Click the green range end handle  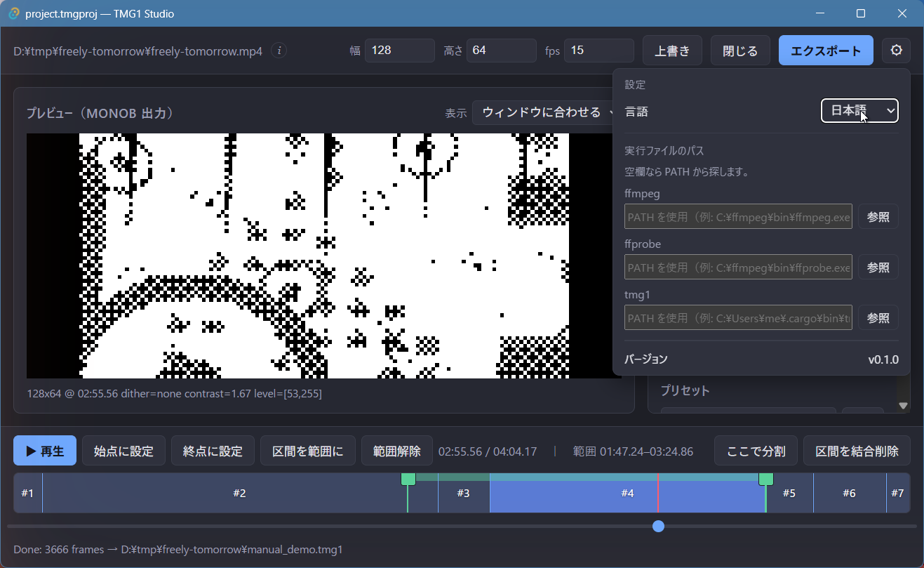766,479
